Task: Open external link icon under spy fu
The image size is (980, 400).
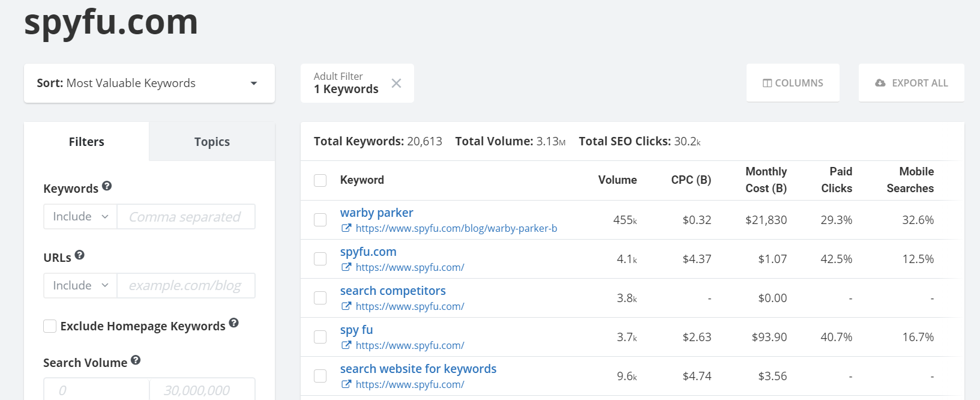Action: [346, 345]
